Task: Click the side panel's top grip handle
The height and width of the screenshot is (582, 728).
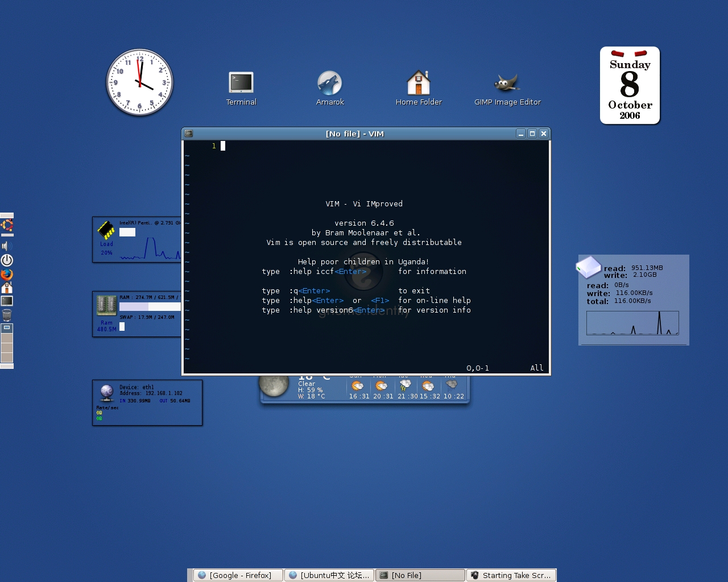Action: click(7, 215)
